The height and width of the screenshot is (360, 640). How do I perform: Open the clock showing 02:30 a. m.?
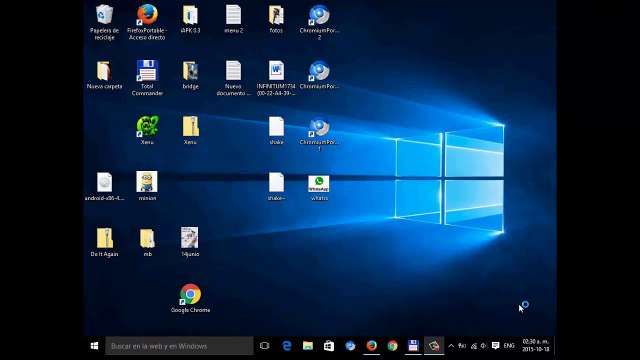536,345
